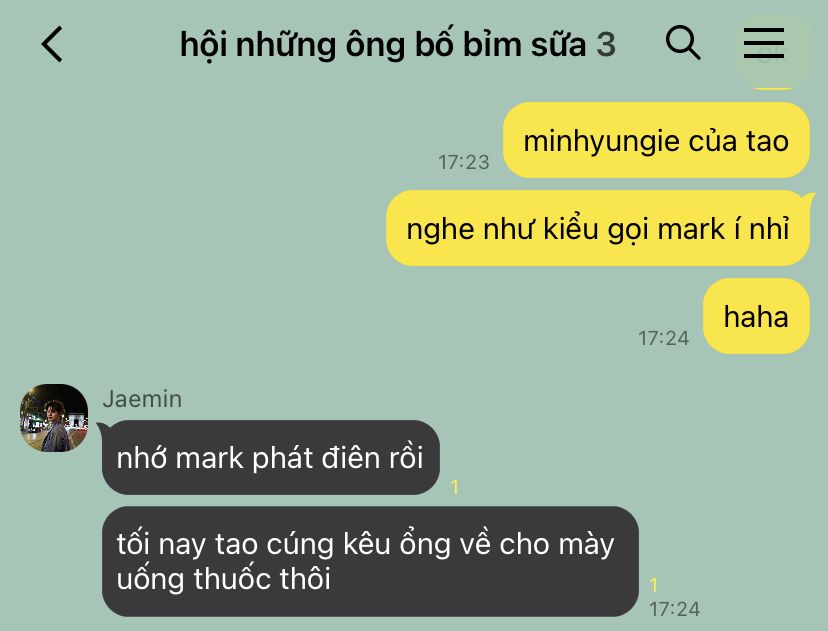Tap the 'haha' message bubble
Screen dimensions: 828x631
[756, 316]
